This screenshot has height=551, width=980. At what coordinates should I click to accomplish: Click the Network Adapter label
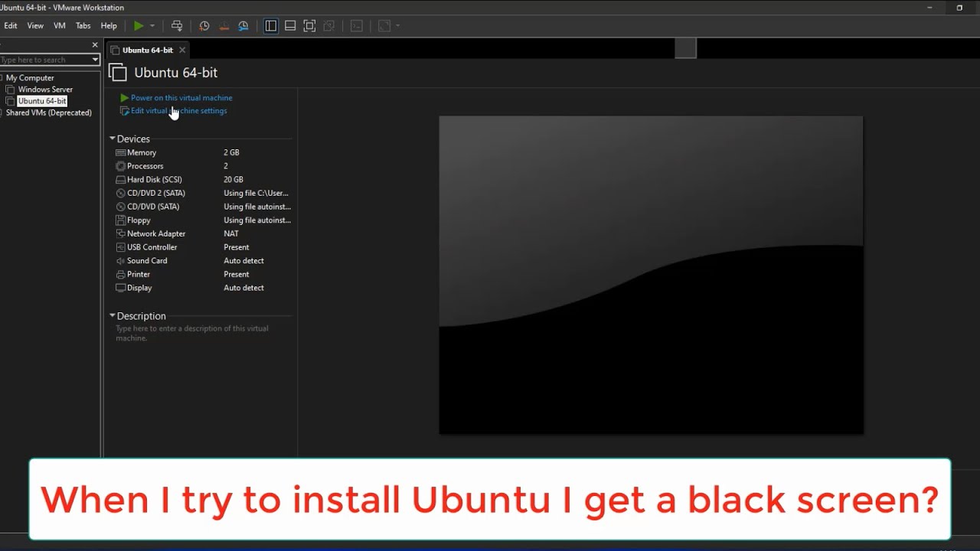click(156, 233)
